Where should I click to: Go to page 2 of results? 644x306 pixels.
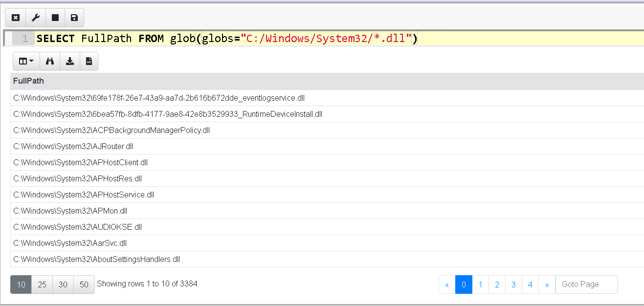(x=497, y=284)
